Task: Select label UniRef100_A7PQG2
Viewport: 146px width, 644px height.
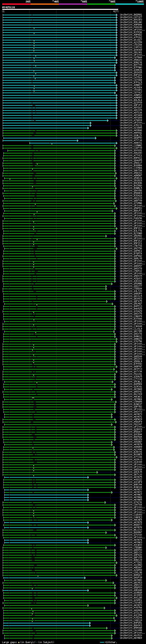Action: point(131,37)
